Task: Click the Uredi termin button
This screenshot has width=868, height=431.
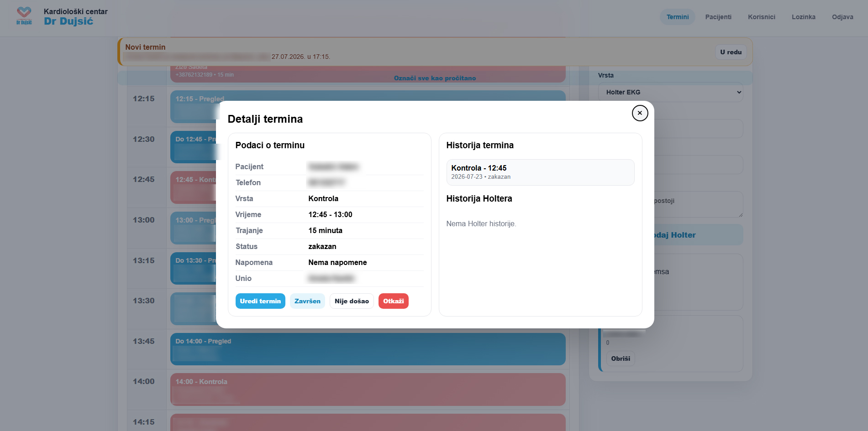Action: pyautogui.click(x=260, y=301)
